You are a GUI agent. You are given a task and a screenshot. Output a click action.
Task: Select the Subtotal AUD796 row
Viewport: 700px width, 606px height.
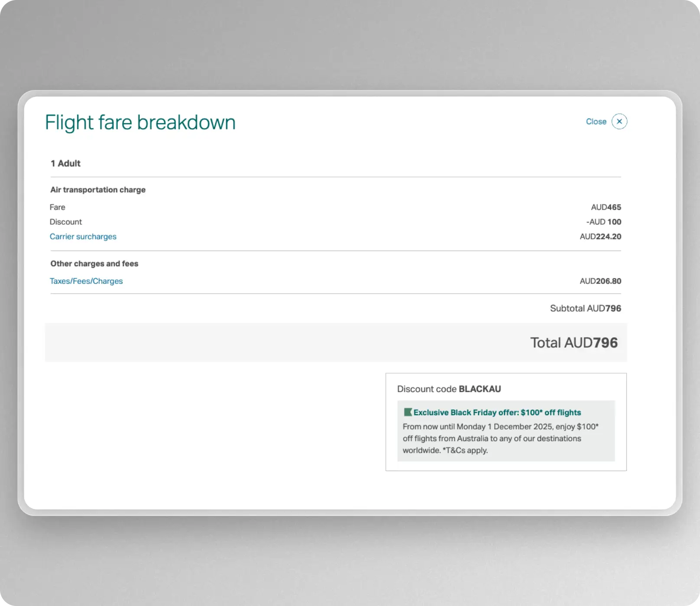point(585,308)
